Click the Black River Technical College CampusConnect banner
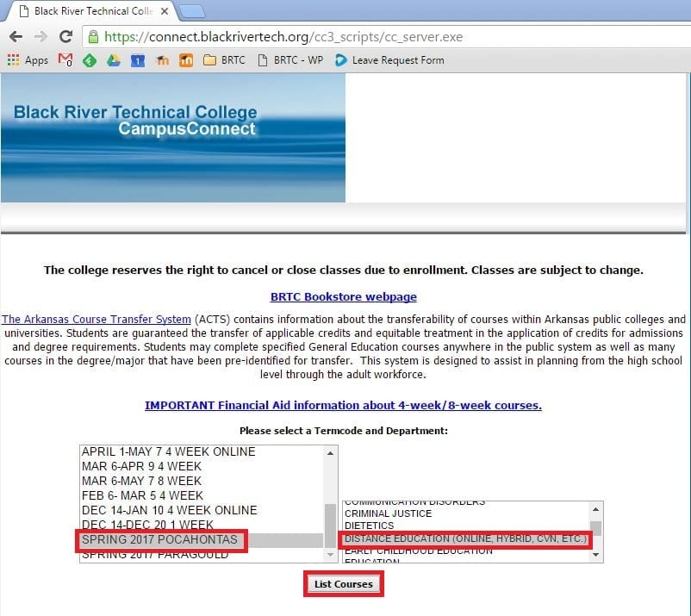 click(173, 138)
